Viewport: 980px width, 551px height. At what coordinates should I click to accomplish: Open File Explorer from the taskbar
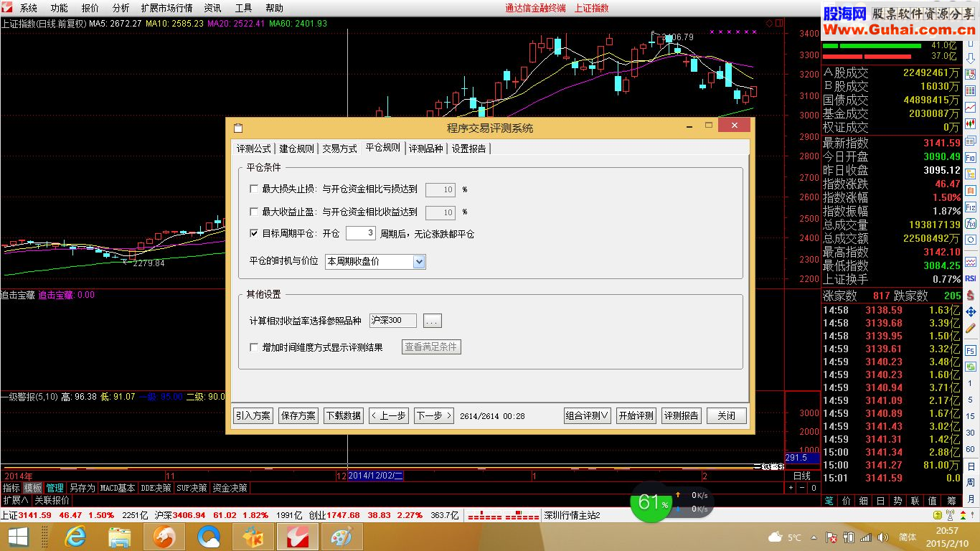point(119,536)
